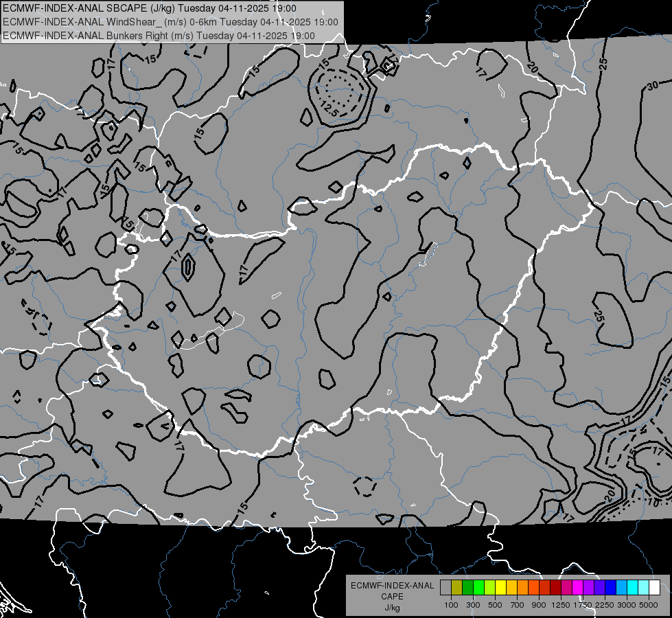672x618 pixels.
Task: Click the 12.5 contour label on map
Action: [329, 111]
